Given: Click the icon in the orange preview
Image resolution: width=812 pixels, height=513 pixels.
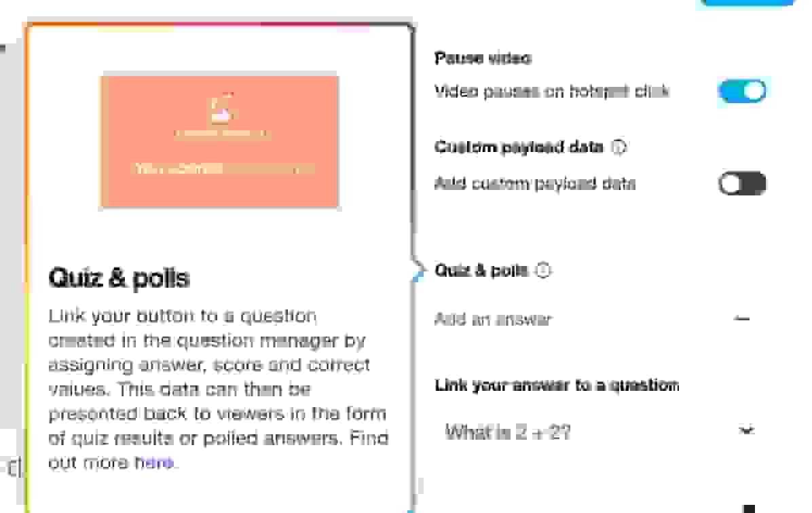Looking at the screenshot, I should (221, 109).
